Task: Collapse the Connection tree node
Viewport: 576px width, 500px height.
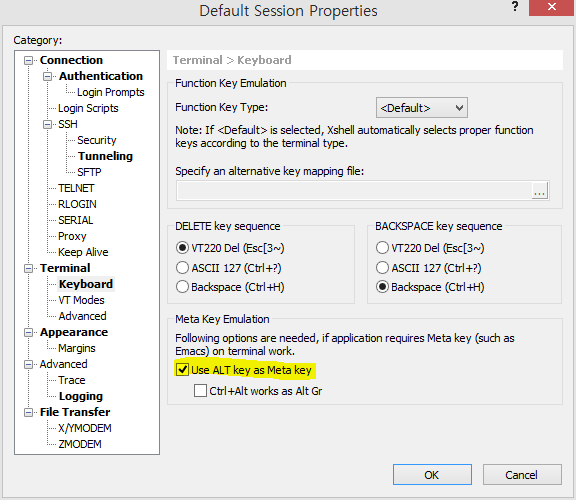Action: [28, 60]
